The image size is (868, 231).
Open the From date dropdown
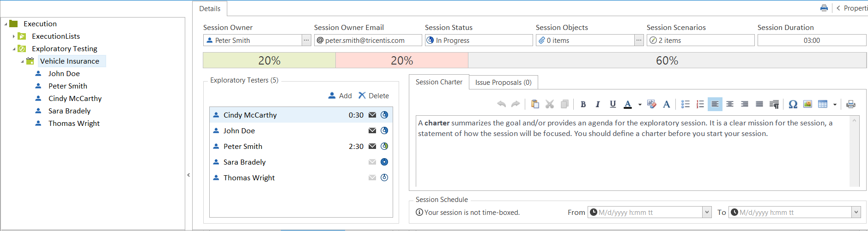[707, 213]
